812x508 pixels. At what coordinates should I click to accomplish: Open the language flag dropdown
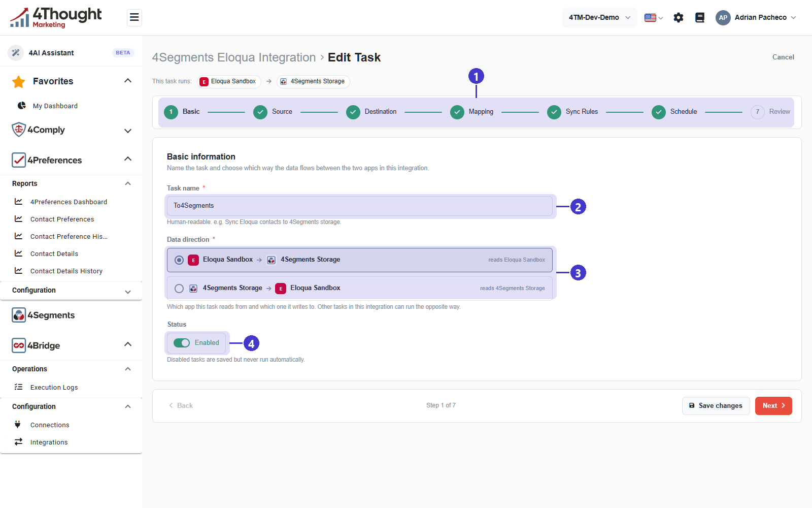point(654,18)
